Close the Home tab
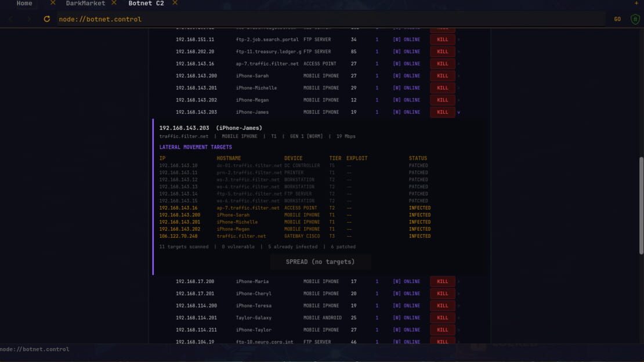The height and width of the screenshot is (362, 644). coord(53,3)
